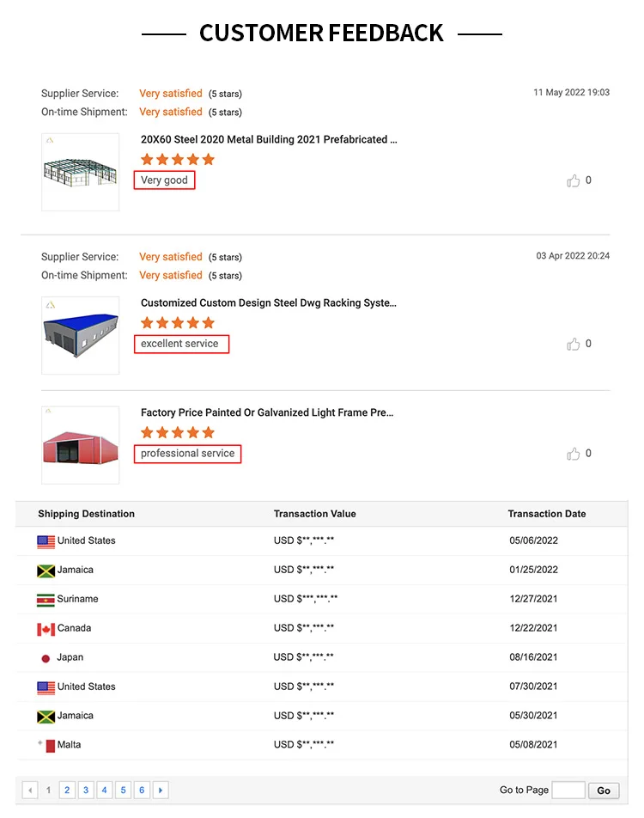Go to next page arrow
This screenshot has height=818, width=644.
pos(161,791)
